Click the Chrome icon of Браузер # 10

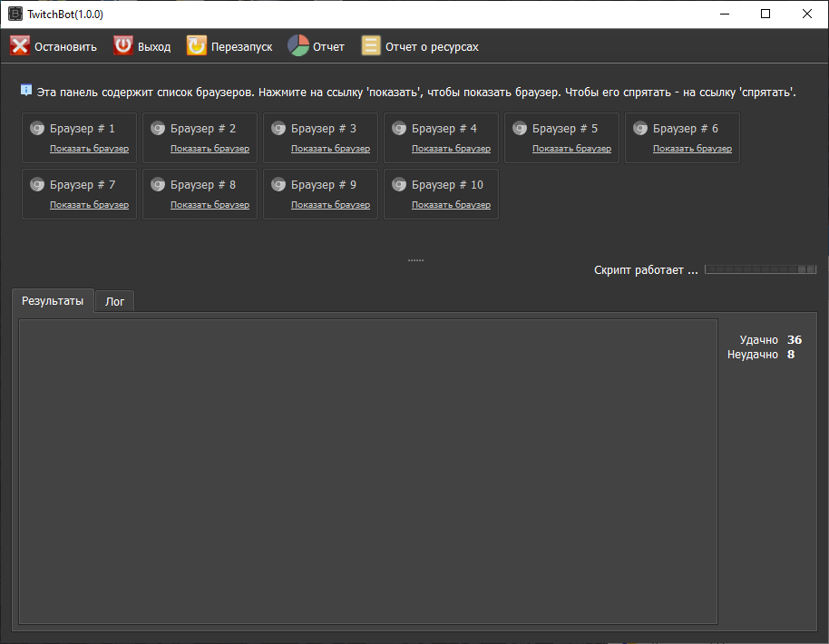[x=399, y=185]
